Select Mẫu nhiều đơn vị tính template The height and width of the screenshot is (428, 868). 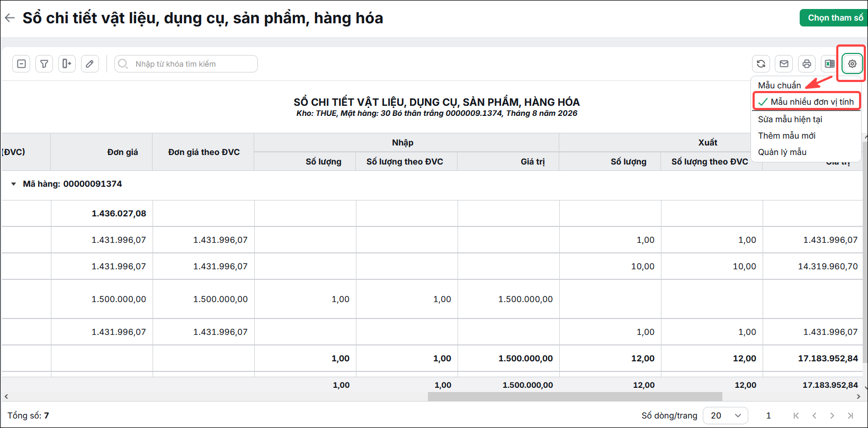806,102
